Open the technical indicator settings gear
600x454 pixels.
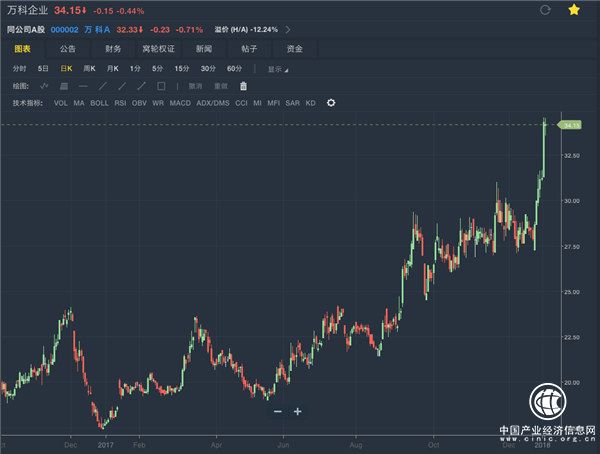[x=331, y=102]
